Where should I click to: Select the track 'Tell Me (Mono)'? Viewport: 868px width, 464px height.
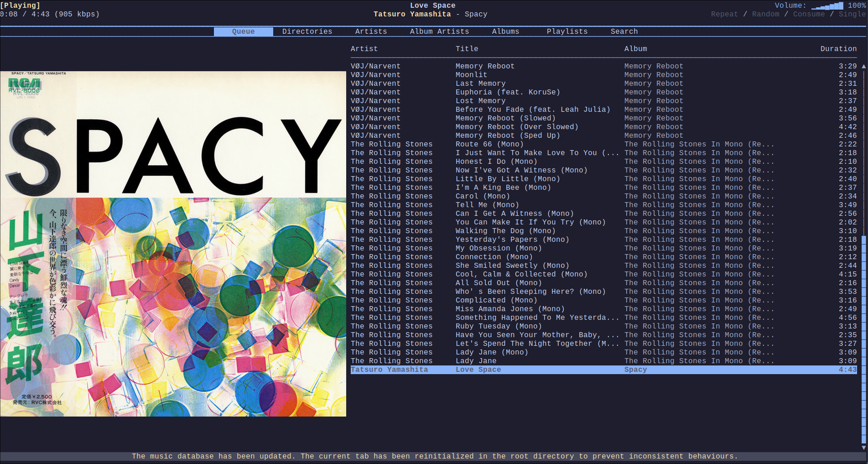pyautogui.click(x=603, y=205)
